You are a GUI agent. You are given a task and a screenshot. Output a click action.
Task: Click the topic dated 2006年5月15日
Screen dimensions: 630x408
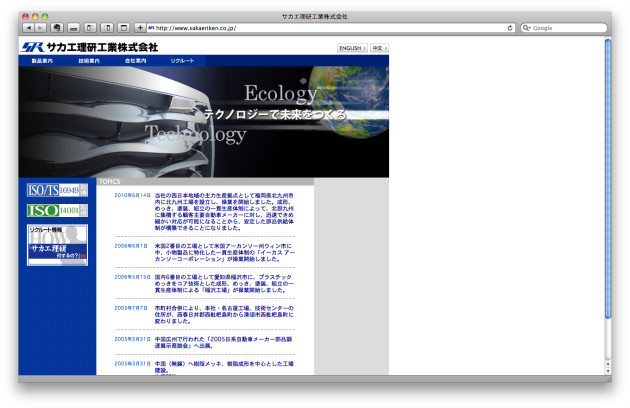click(x=224, y=283)
